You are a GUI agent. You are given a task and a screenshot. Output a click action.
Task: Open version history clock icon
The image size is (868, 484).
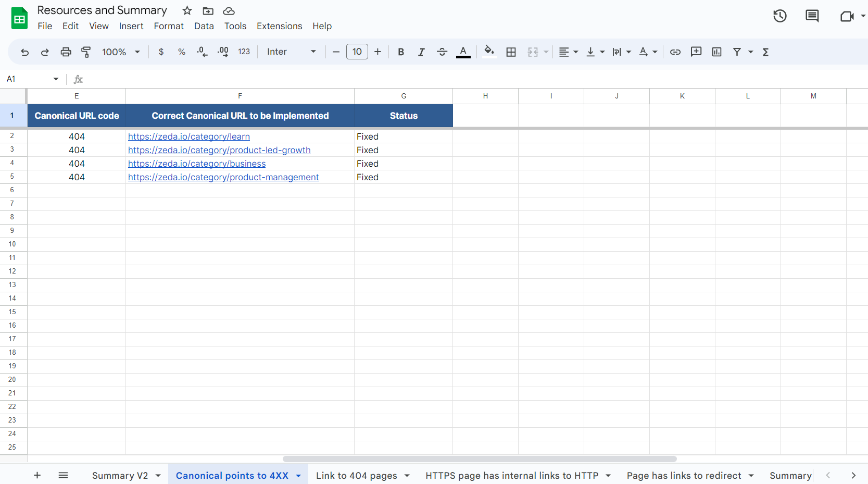pos(779,16)
